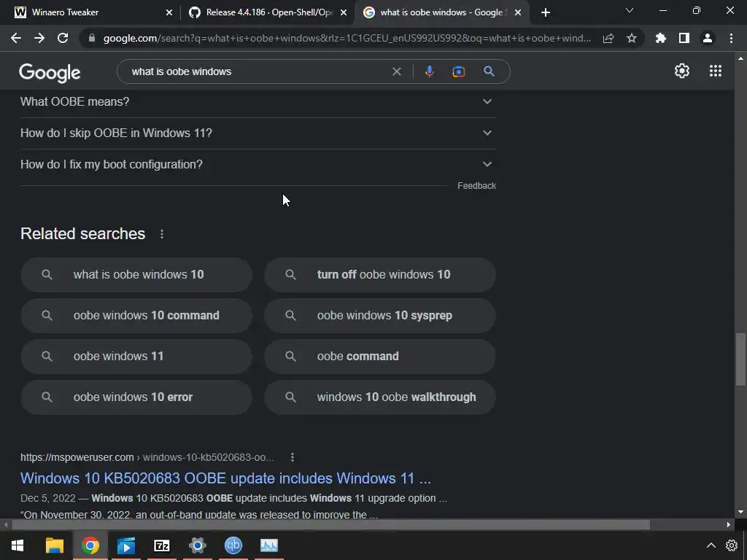The height and width of the screenshot is (560, 747).
Task: Close the Winaero Tweaker tab
Action: 169,12
